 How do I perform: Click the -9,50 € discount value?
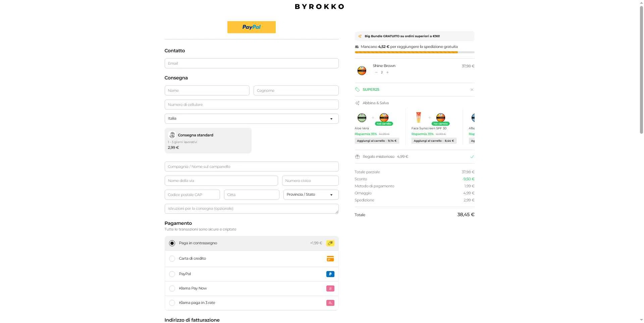(468, 179)
